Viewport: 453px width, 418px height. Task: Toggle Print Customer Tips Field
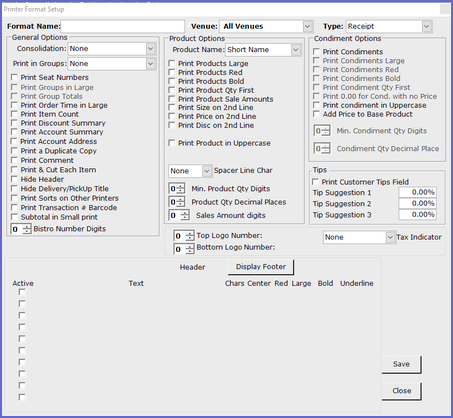coord(315,182)
